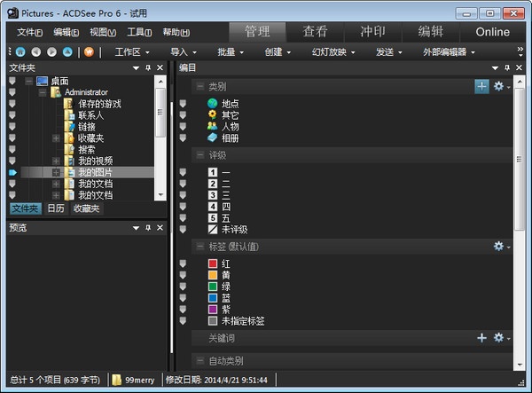Image resolution: width=532 pixels, height=393 pixels.
Task: Select the 我的视频 folder
Action: pyautogui.click(x=96, y=161)
